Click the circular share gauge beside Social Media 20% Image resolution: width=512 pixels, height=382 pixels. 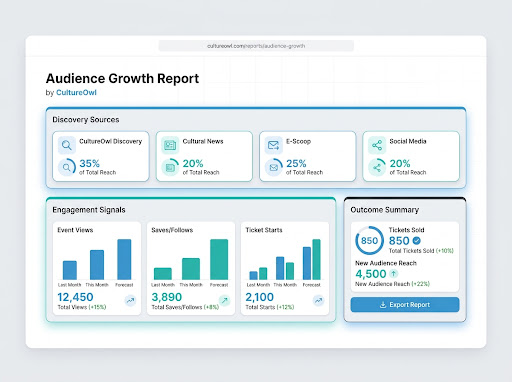click(x=377, y=167)
